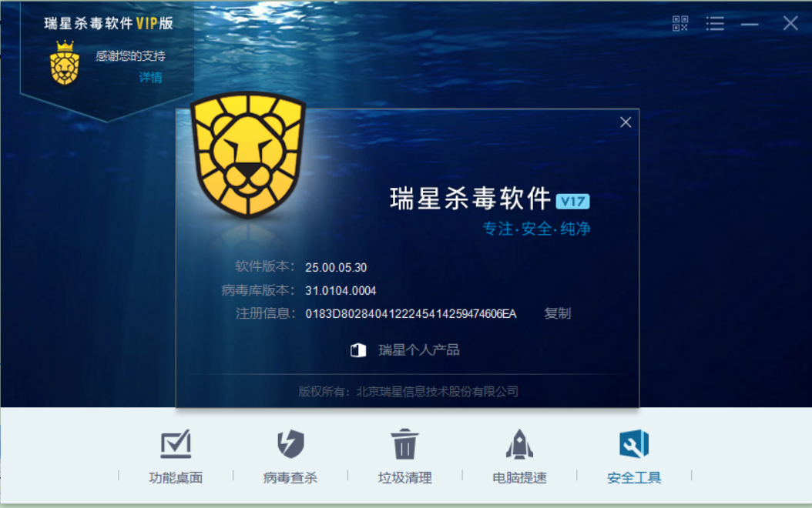
Task: Click the large lion shield logo
Action: click(x=248, y=154)
